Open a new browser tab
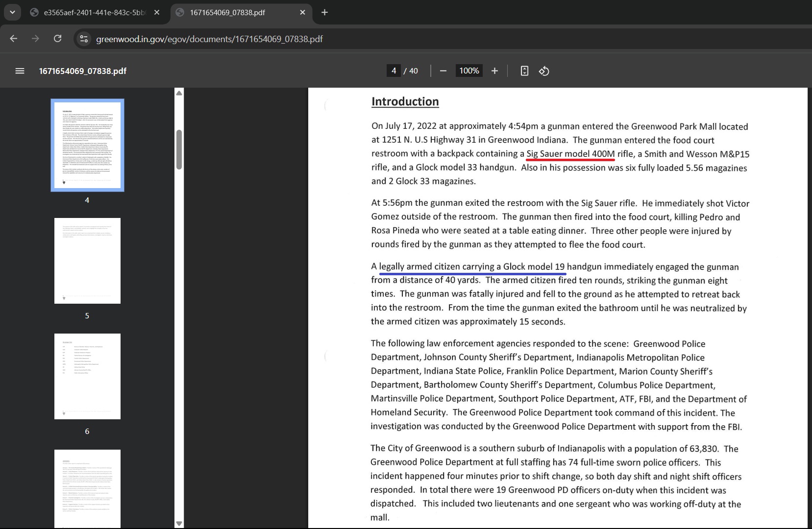812x529 pixels. click(x=324, y=13)
